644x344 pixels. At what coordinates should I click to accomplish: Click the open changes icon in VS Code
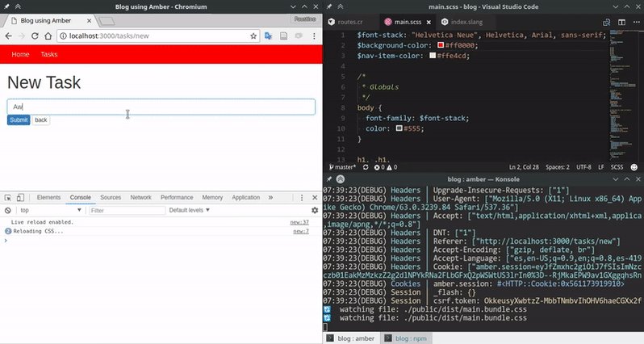tap(607, 22)
